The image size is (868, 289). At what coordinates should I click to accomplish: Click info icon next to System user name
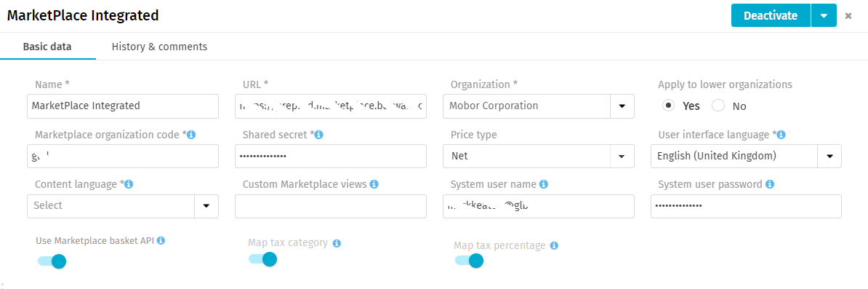[x=543, y=184]
